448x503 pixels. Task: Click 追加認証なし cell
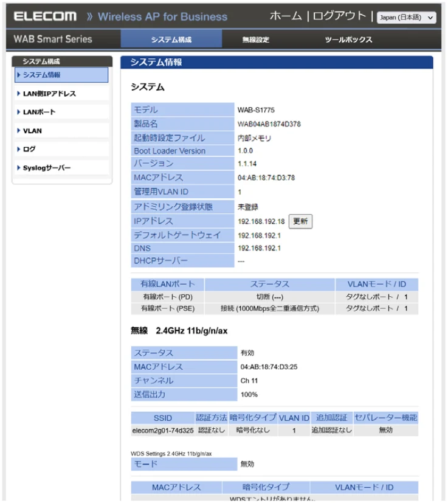(331, 430)
